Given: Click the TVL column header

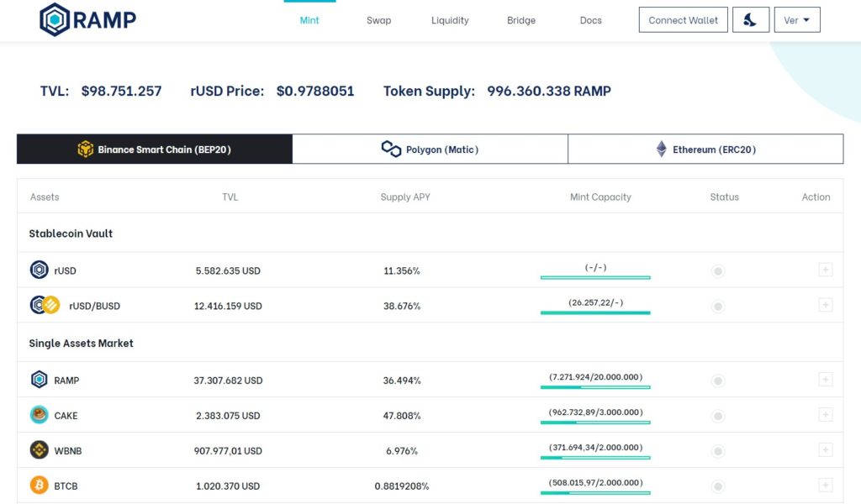Looking at the screenshot, I should tap(230, 197).
